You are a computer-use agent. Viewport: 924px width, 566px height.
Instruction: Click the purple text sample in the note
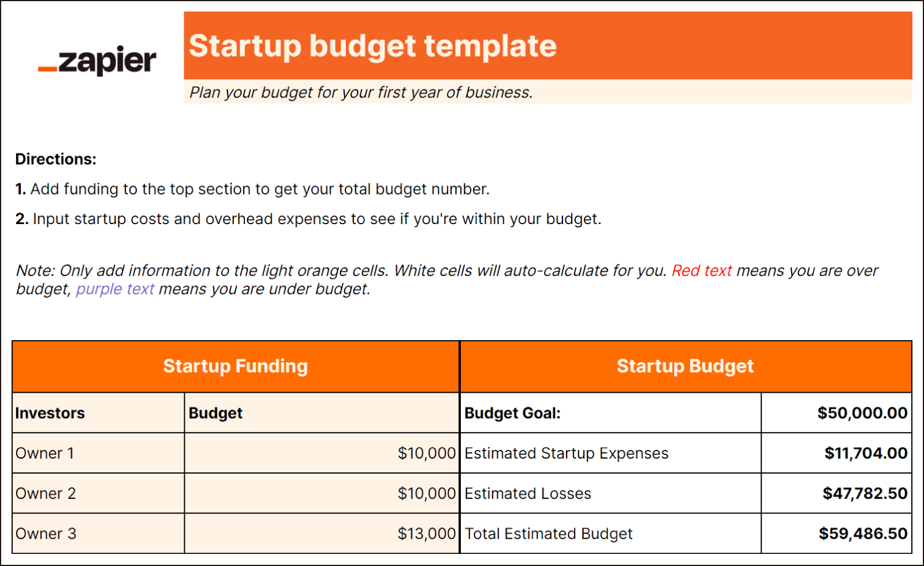115,289
